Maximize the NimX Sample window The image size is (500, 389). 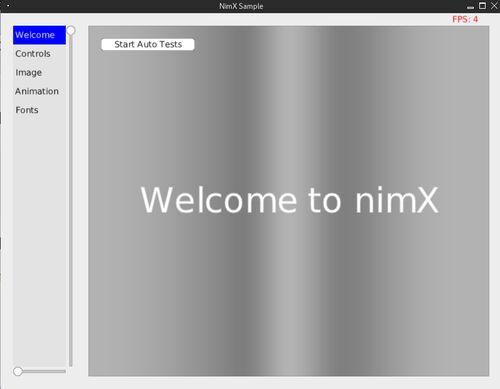pyautogui.click(x=482, y=6)
